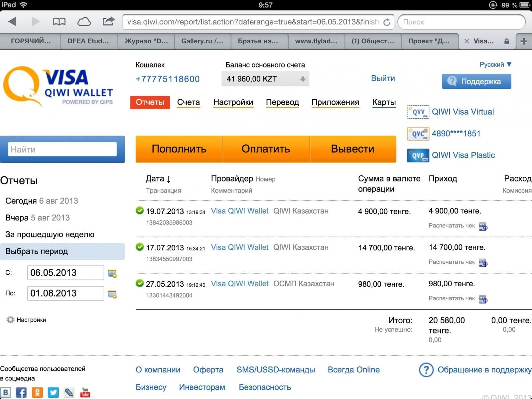Open card 4890****1851 link

tap(456, 134)
